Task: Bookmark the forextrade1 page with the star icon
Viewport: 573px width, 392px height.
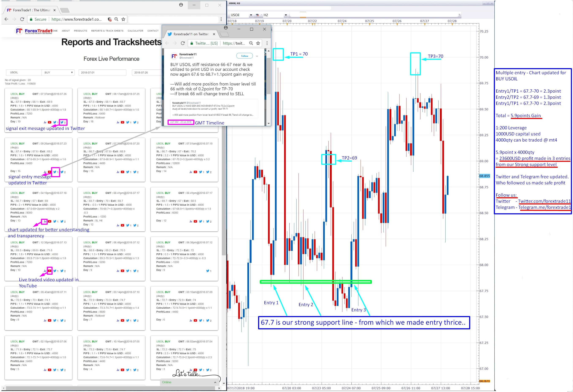Action: coord(123,19)
